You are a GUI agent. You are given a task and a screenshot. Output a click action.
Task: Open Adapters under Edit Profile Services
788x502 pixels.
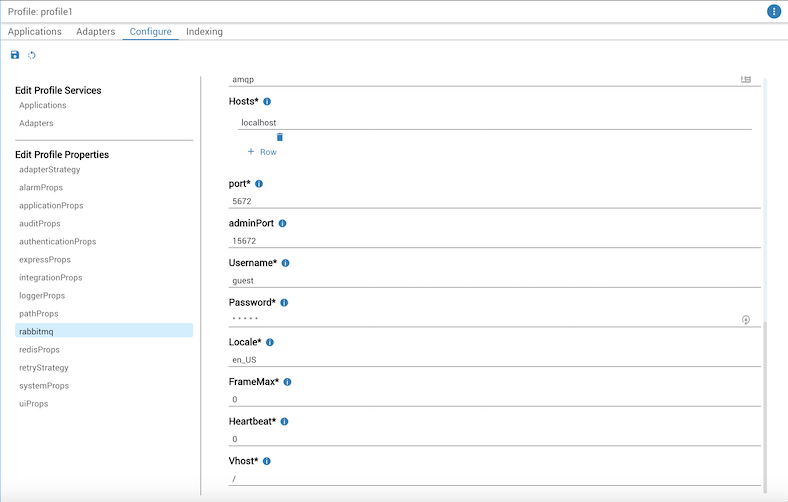point(36,124)
